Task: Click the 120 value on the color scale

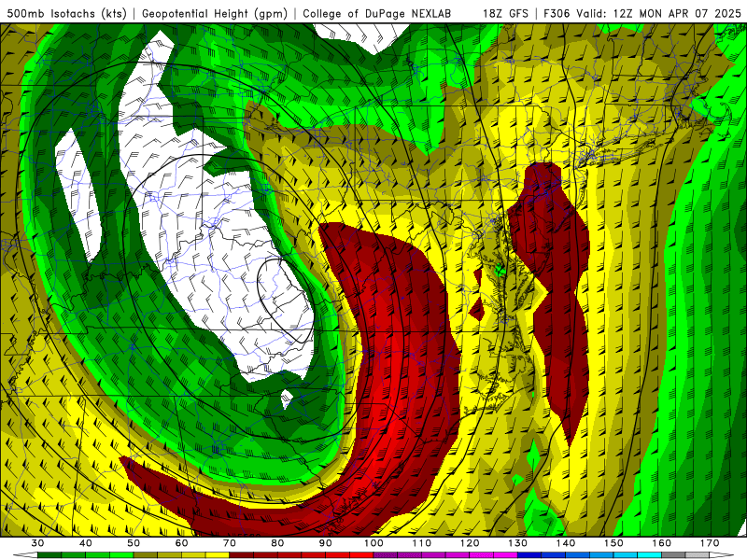Action: (x=470, y=543)
